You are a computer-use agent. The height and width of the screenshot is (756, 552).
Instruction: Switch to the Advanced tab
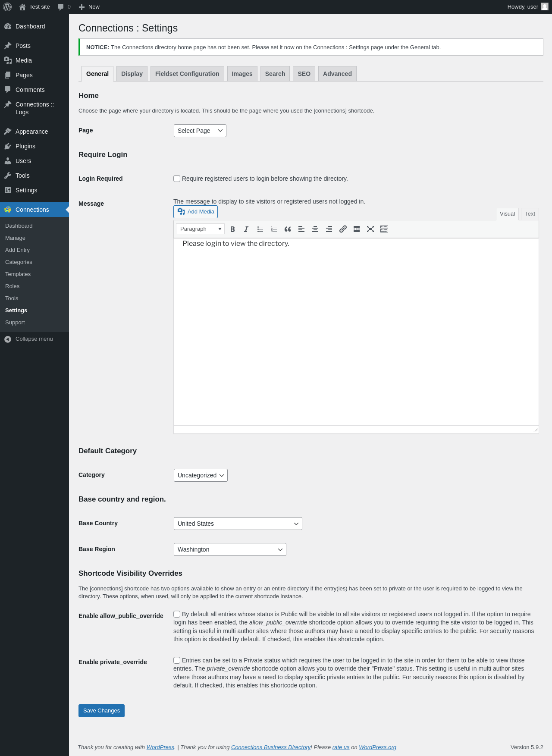[337, 74]
